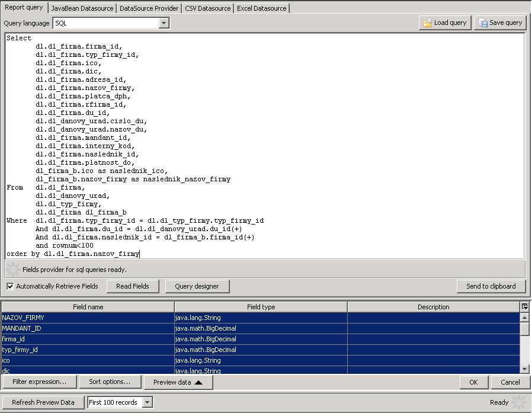The image size is (532, 413).
Task: Click java.lang.String type of NAZOV_FIRMY
Action: pyautogui.click(x=198, y=318)
